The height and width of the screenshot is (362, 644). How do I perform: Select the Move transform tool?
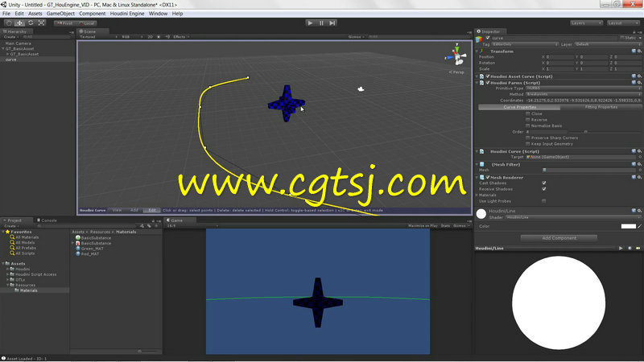[19, 23]
